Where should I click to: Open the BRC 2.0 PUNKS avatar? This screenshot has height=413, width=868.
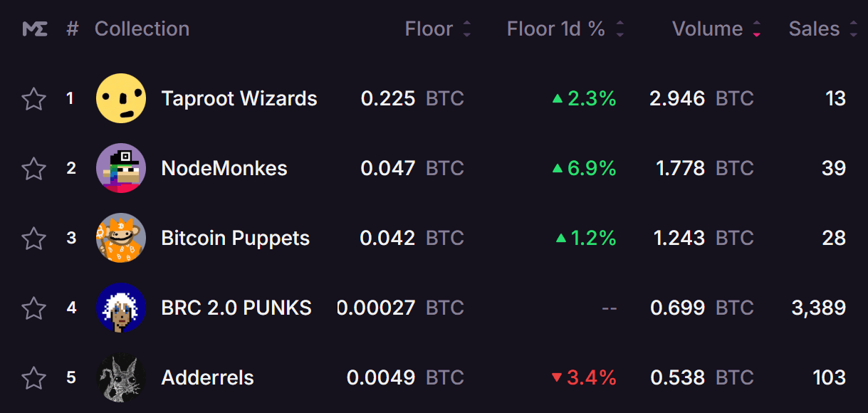click(x=121, y=308)
